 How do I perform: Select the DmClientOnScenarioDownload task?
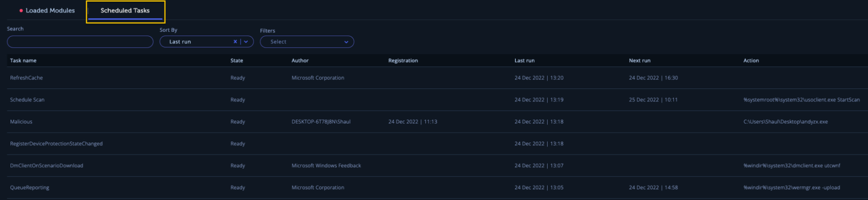[x=46, y=166]
